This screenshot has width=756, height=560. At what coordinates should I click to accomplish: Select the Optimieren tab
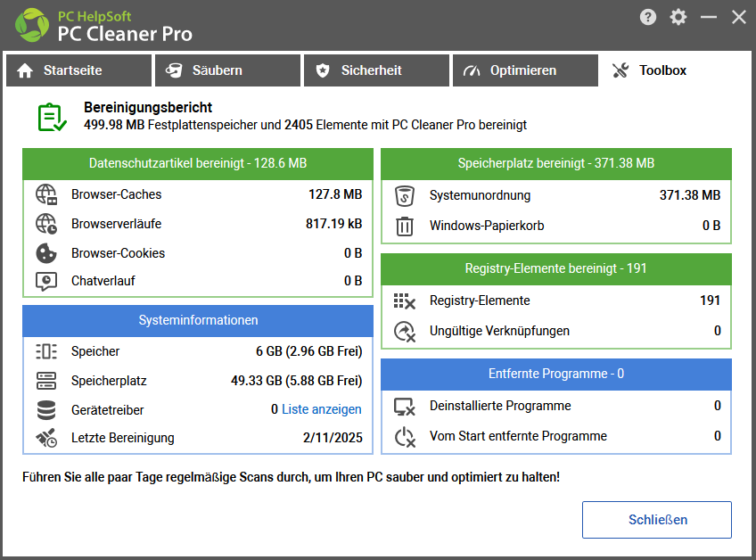(x=525, y=70)
